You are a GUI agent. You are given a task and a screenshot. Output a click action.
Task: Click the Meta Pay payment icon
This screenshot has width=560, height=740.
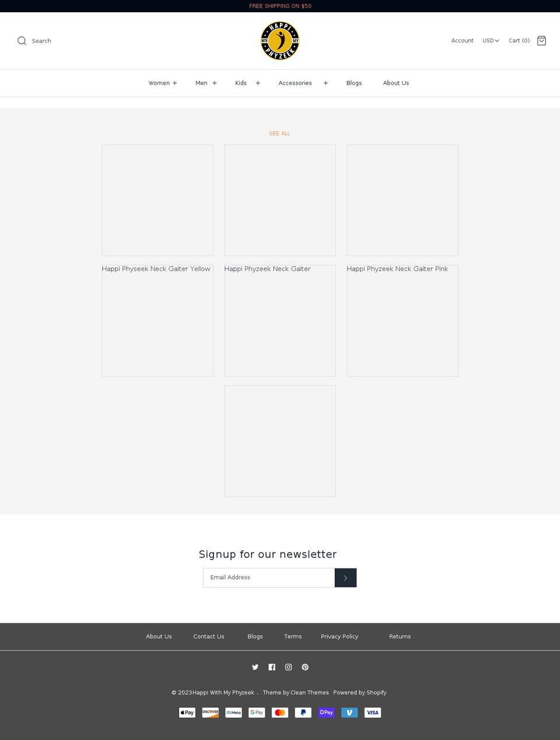click(x=233, y=713)
